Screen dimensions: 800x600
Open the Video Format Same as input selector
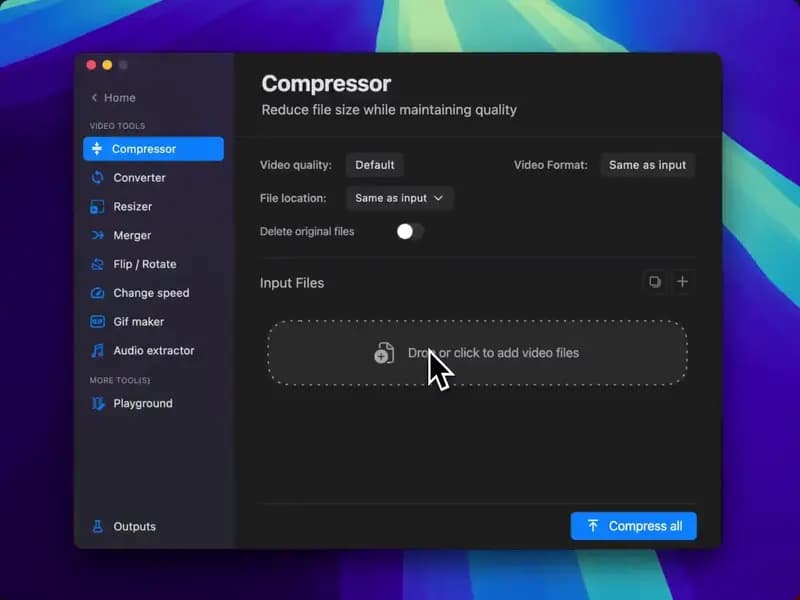pyautogui.click(x=647, y=165)
